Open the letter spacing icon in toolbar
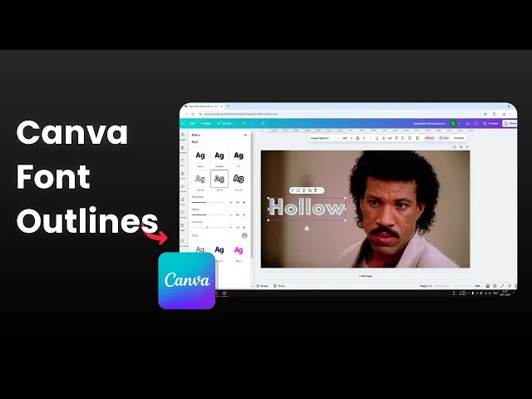Screen dimensions: 532x399 tap(410, 138)
